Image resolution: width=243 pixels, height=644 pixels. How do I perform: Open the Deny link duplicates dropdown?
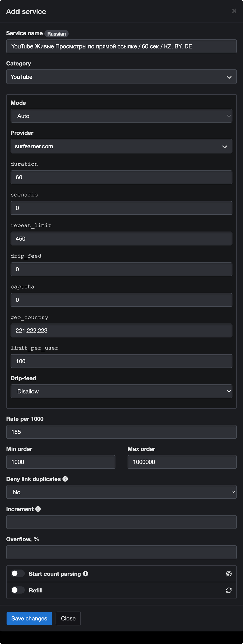coord(121,492)
